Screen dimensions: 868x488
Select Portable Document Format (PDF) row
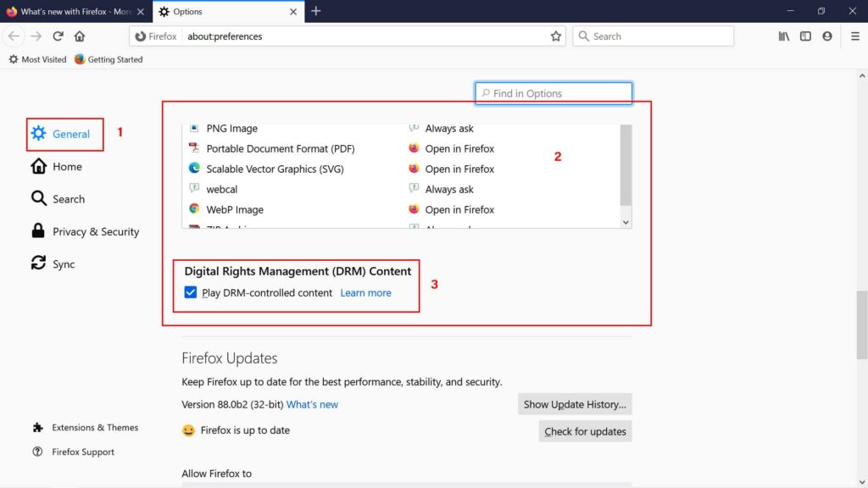click(x=401, y=148)
